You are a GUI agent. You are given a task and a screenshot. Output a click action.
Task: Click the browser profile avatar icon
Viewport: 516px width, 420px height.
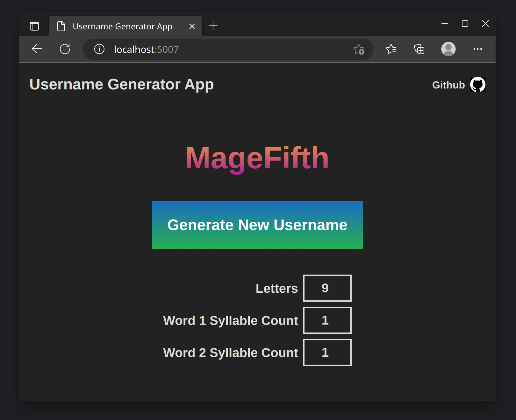pos(448,49)
